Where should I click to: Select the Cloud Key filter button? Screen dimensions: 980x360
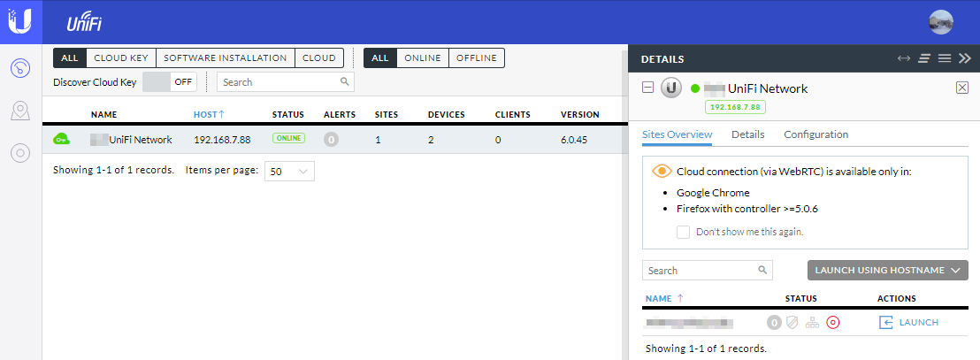click(121, 58)
